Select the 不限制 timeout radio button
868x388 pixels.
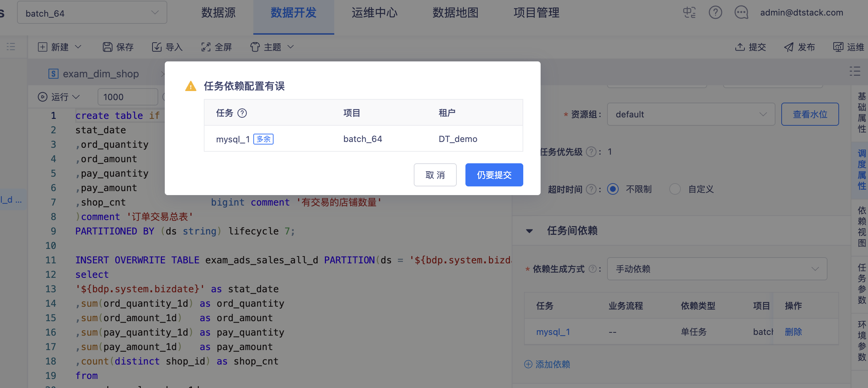pos(613,189)
